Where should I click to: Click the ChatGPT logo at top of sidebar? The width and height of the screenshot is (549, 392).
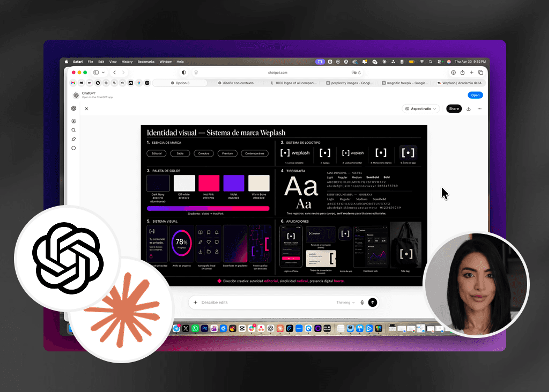pyautogui.click(x=74, y=108)
